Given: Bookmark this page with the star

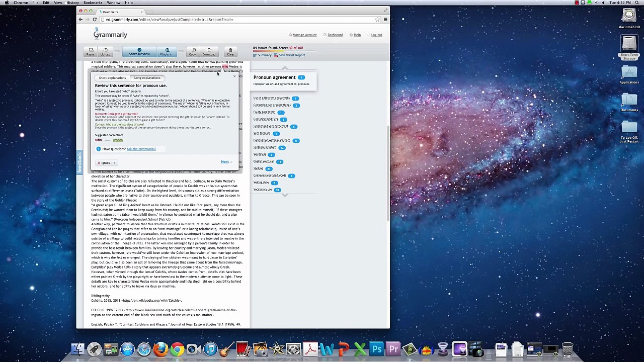Looking at the screenshot, I should click(x=377, y=20).
